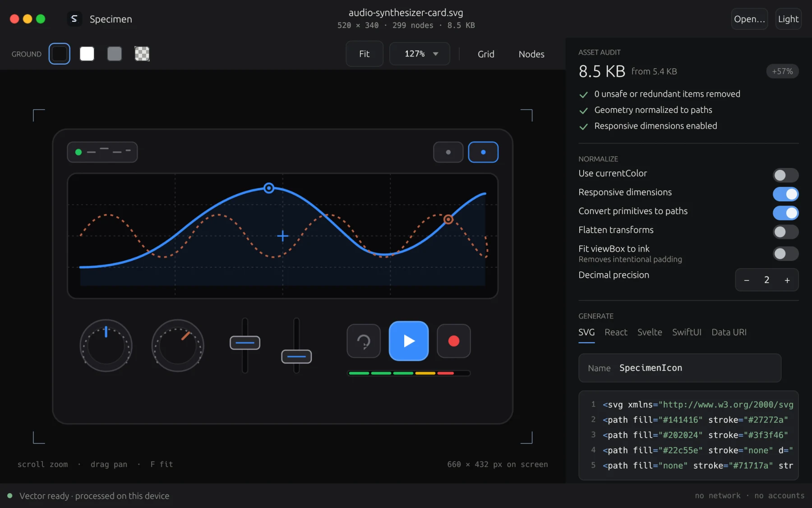Click the left blue dial knob

point(106,345)
